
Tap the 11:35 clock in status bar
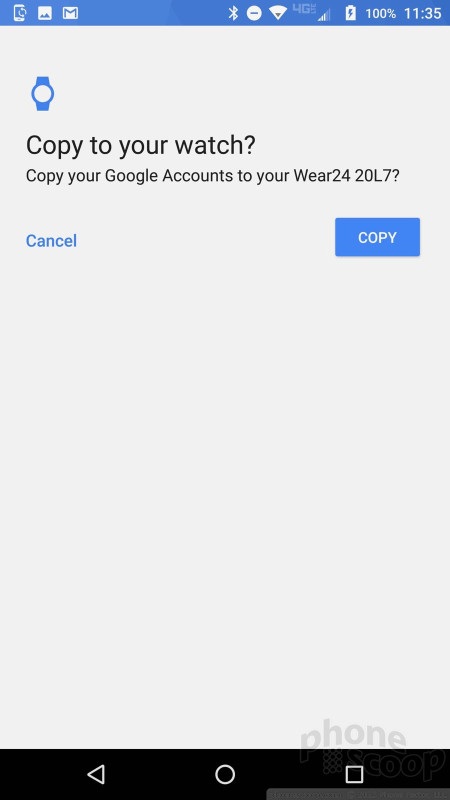pyautogui.click(x=422, y=13)
